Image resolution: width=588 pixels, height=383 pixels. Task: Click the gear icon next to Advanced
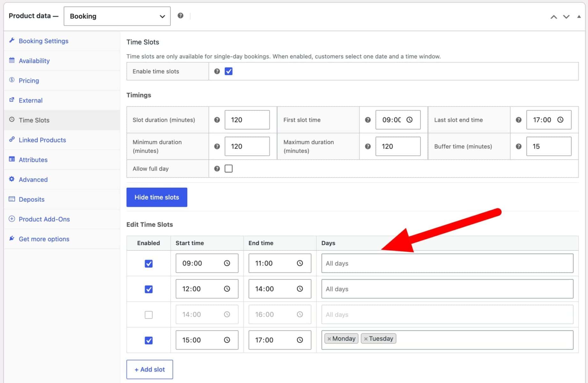(x=12, y=179)
